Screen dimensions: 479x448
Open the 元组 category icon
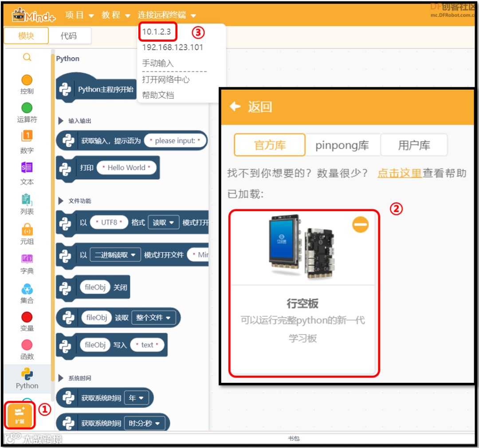(27, 229)
